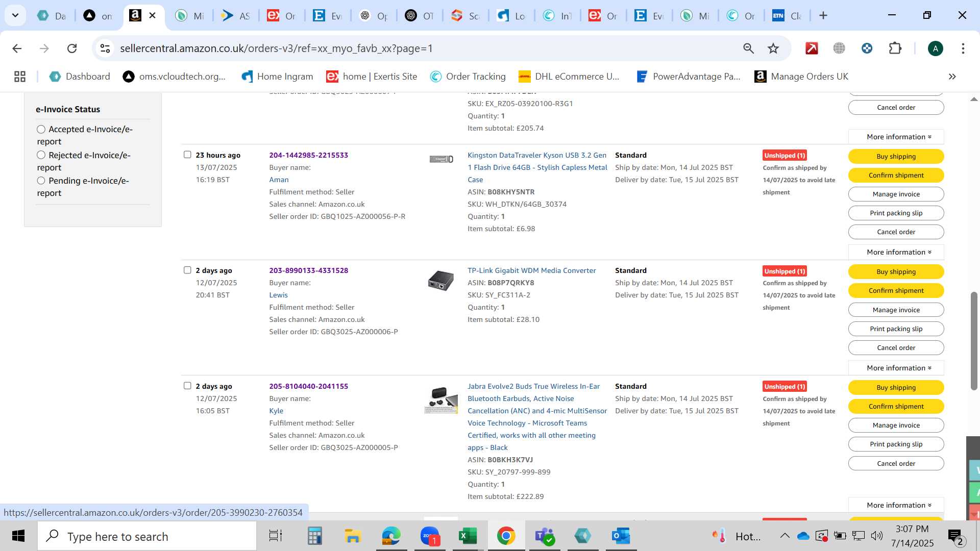Screen dimensions: 980x551
Task: Show more bookmarks with double chevron
Action: (x=952, y=77)
